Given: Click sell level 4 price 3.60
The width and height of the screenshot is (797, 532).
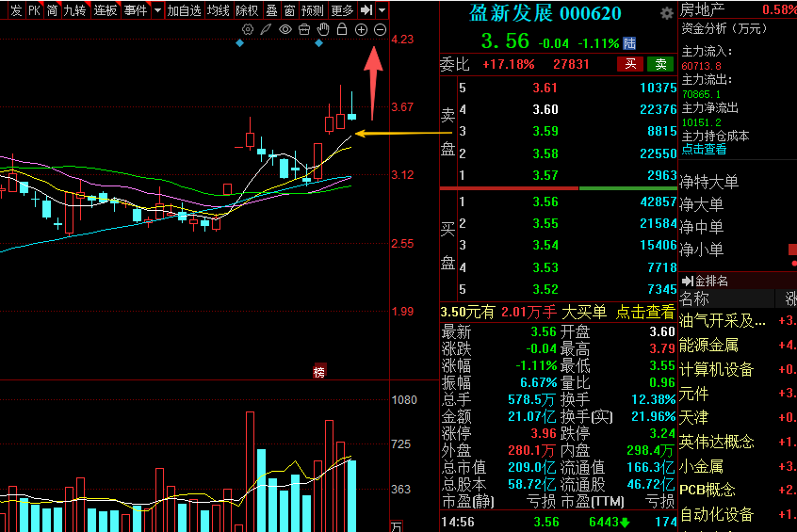Looking at the screenshot, I should (x=545, y=109).
